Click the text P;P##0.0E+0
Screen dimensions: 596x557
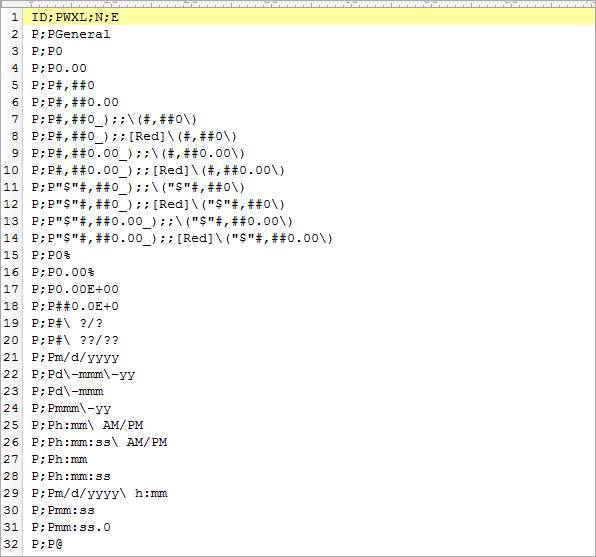coord(75,306)
